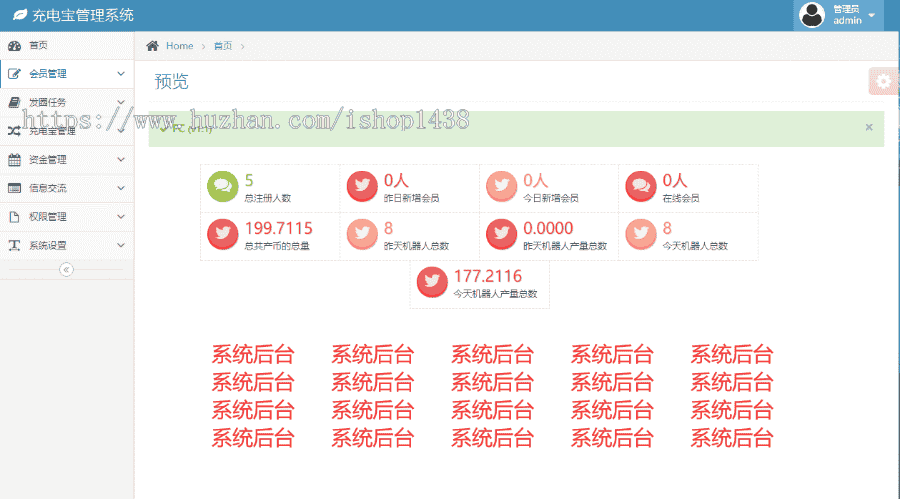Click the icon for 昨天机器人产量总数
This screenshot has height=499, width=900.
pos(502,234)
